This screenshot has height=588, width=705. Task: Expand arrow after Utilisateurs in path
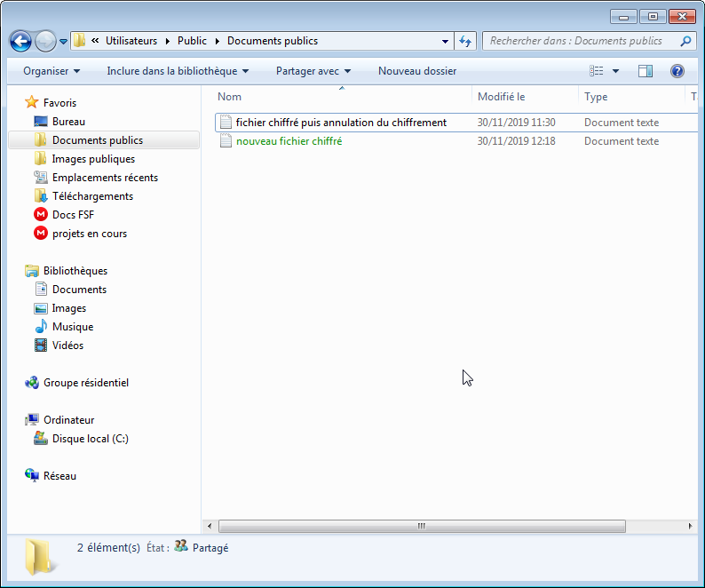(167, 41)
